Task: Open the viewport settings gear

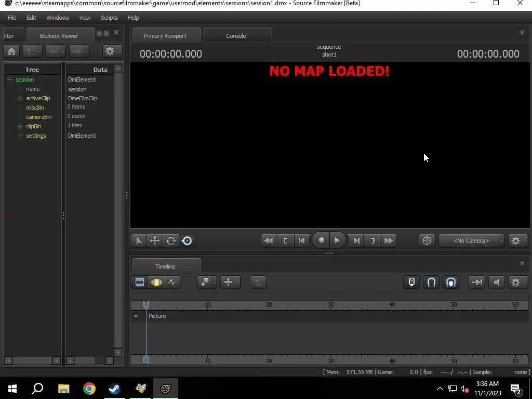Action: [517, 241]
